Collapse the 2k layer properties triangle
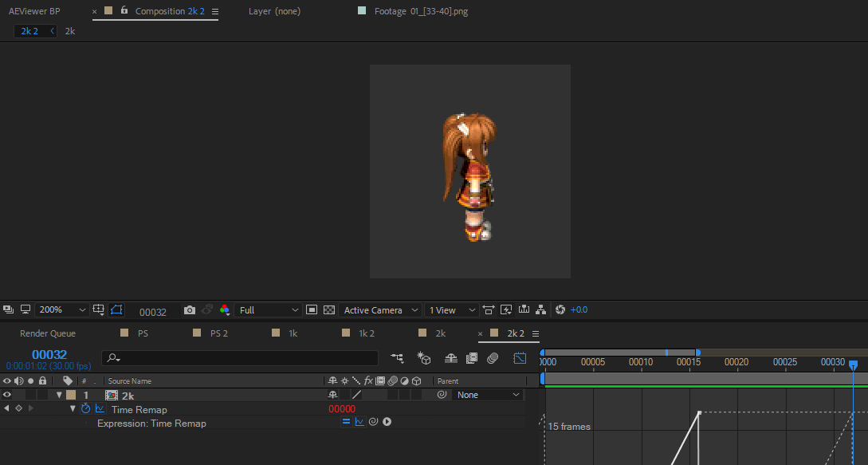Image resolution: width=868 pixels, height=465 pixels. (59, 395)
